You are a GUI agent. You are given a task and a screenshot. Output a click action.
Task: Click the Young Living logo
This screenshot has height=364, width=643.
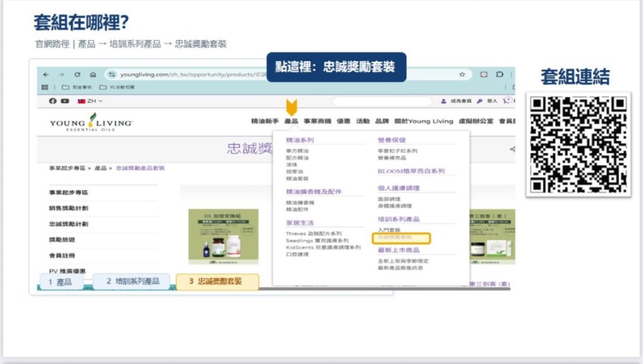pos(91,122)
